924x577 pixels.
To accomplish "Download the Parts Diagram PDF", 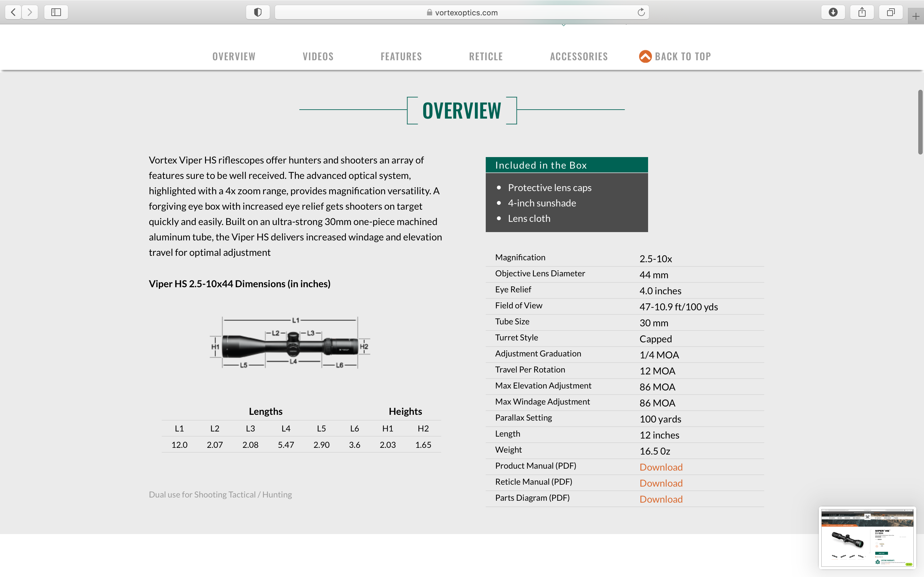I will (661, 499).
